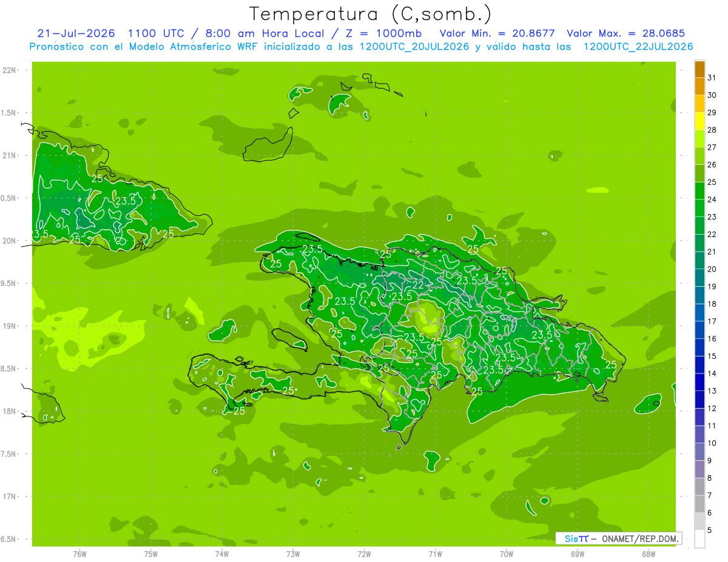Select the 'Z = 1000mb' pressure level text
728x562 pixels.
383,33
